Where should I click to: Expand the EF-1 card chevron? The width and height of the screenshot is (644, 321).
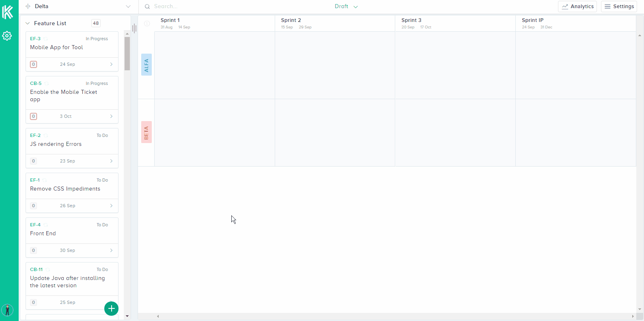[111, 206]
